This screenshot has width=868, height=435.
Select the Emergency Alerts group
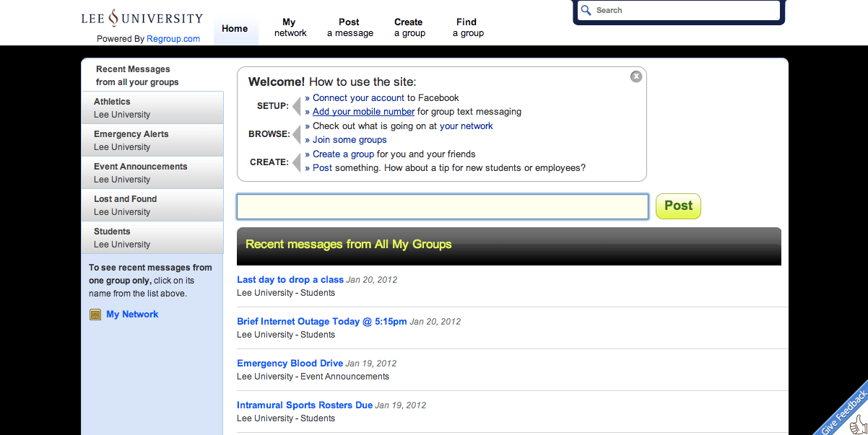pos(152,141)
